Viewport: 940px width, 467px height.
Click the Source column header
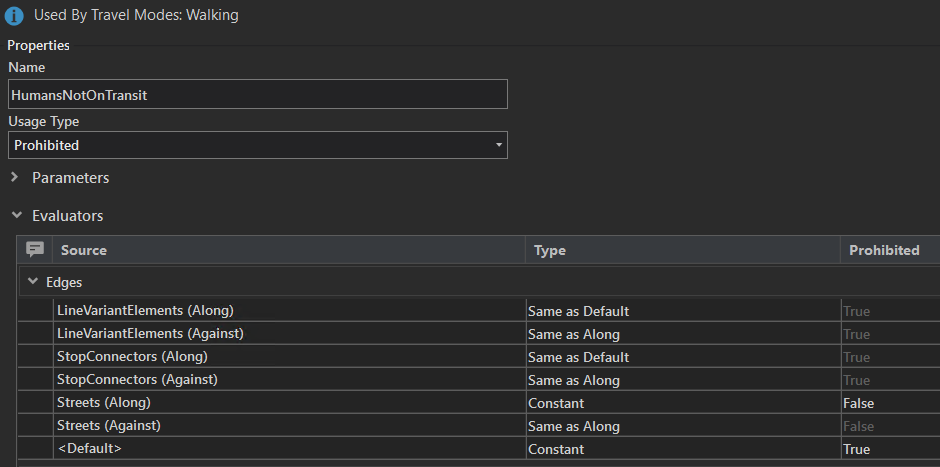tap(84, 250)
